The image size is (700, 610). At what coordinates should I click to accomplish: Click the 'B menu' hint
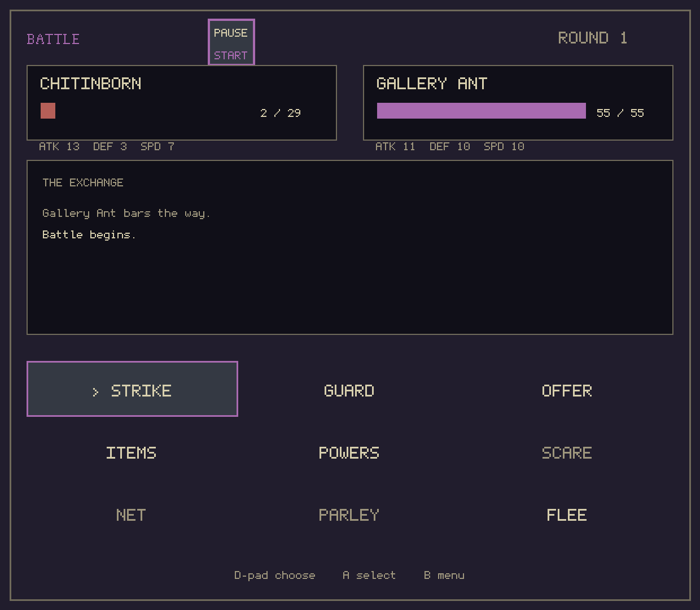(444, 576)
